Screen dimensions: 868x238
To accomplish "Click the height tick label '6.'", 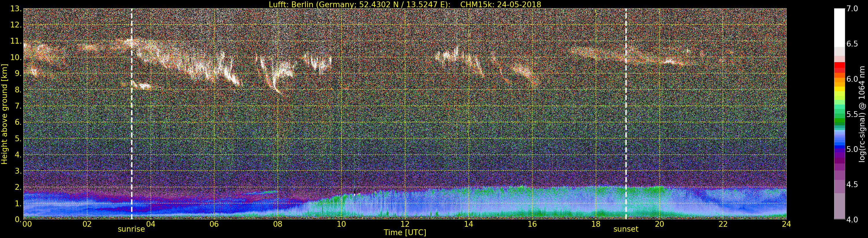I will point(18,122).
